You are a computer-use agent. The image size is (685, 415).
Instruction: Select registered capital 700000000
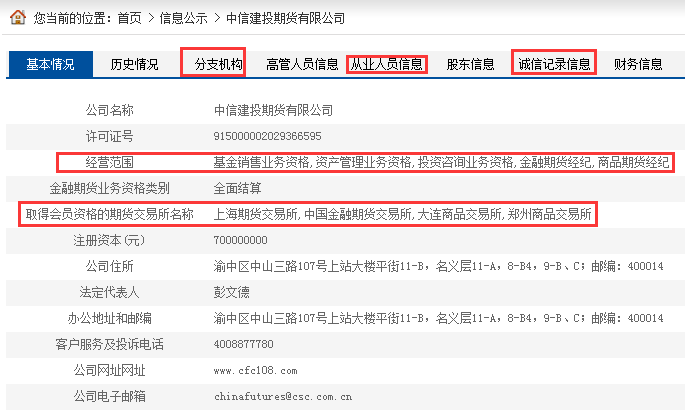tap(240, 240)
